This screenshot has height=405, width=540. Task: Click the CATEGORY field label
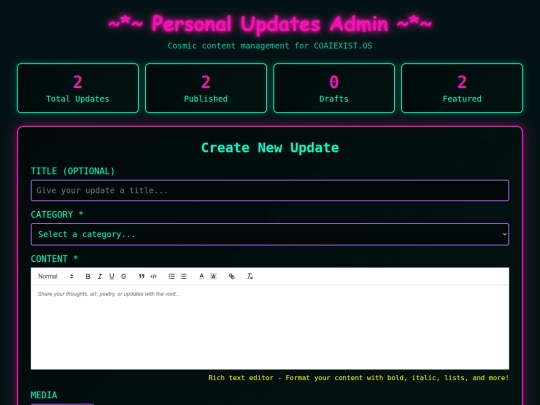tap(57, 215)
